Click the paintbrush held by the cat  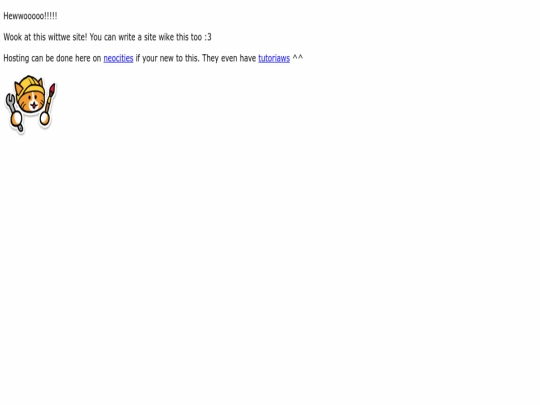coord(50,98)
